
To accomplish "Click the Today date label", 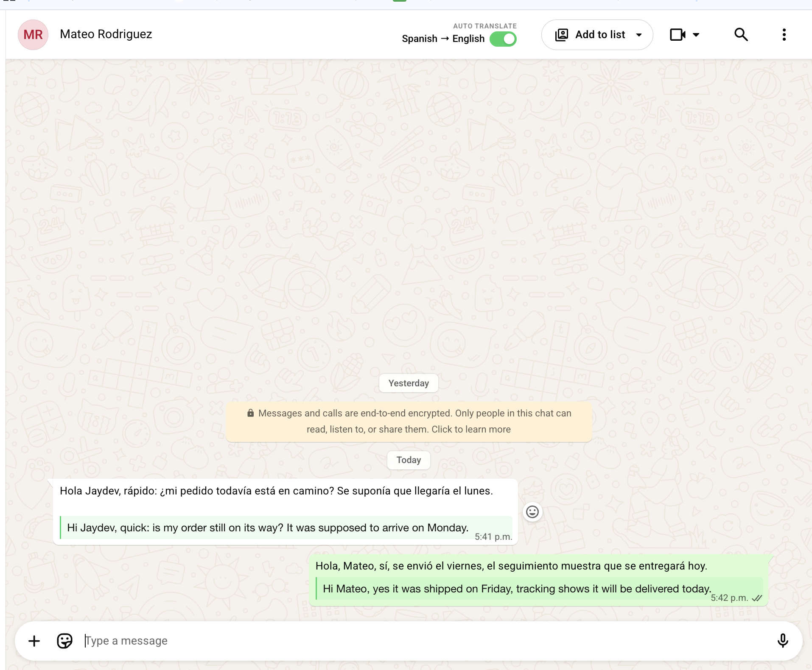I will coord(409,460).
